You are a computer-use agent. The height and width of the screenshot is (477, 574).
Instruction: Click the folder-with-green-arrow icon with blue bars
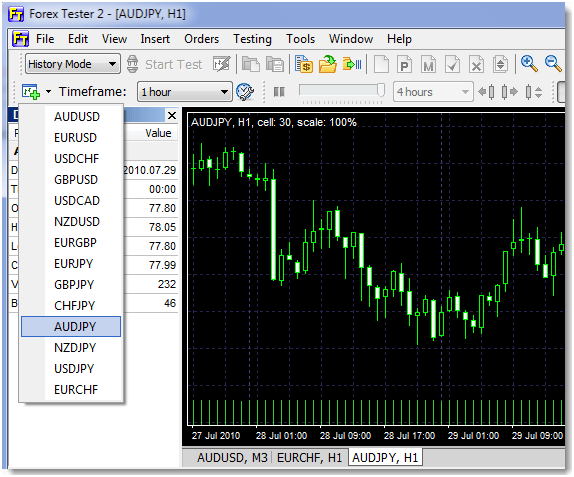352,64
